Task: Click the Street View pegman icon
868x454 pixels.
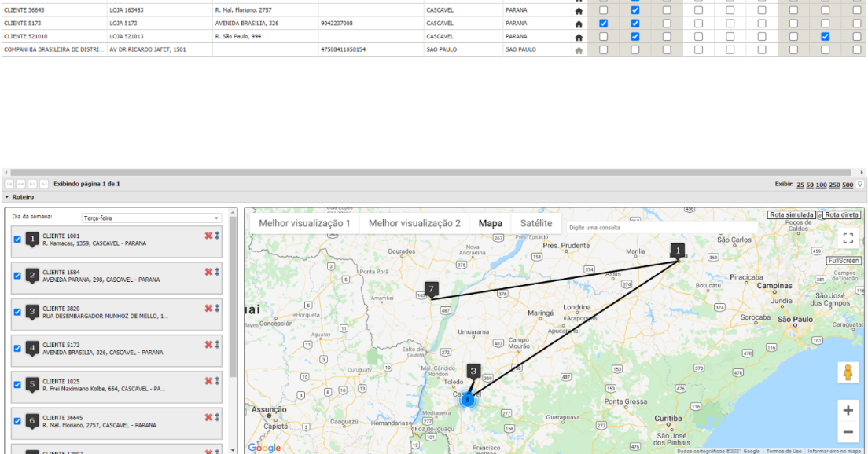Action: [848, 373]
